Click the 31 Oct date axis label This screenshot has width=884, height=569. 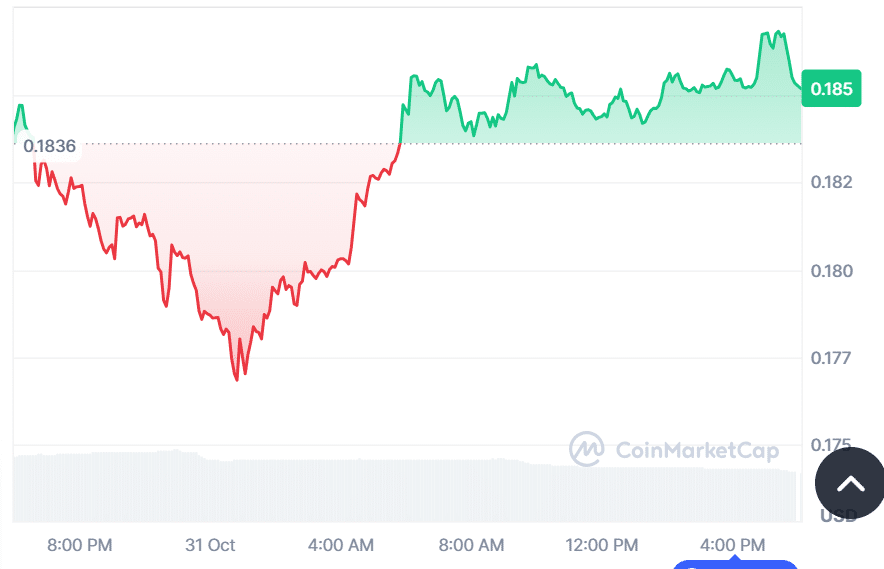[x=210, y=545]
